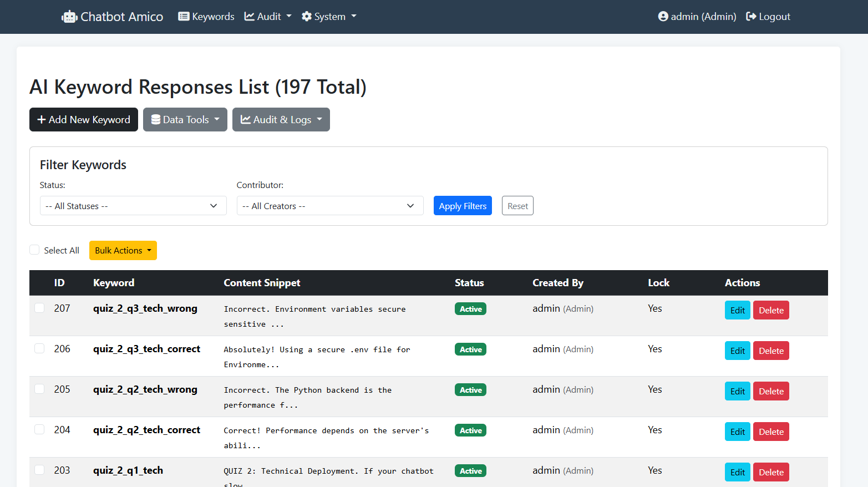The height and width of the screenshot is (487, 868).
Task: Click the Add New Keyword button
Action: click(84, 120)
